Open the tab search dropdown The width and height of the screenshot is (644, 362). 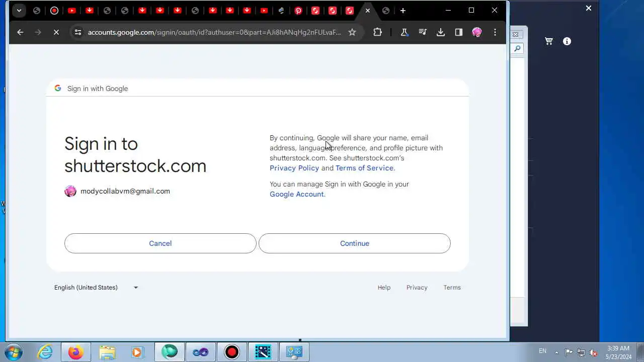pyautogui.click(x=19, y=10)
